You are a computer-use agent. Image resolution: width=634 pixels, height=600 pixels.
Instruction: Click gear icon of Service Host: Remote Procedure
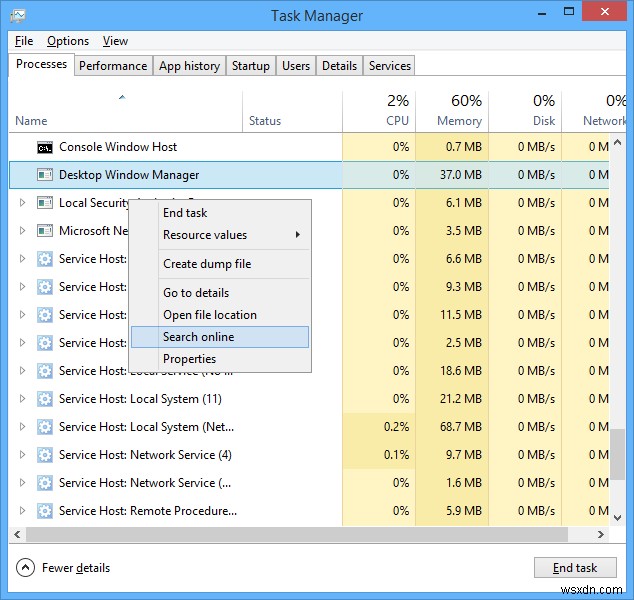[45, 511]
